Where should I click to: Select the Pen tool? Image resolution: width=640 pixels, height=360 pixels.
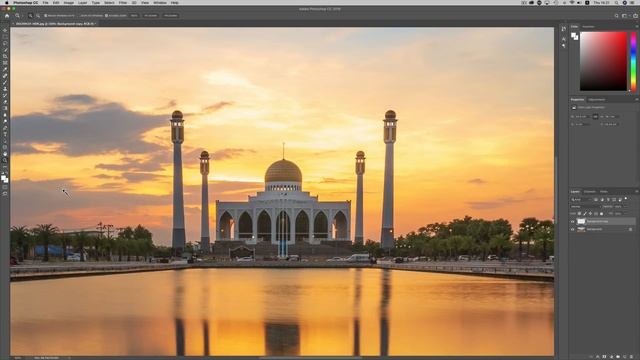(5, 128)
